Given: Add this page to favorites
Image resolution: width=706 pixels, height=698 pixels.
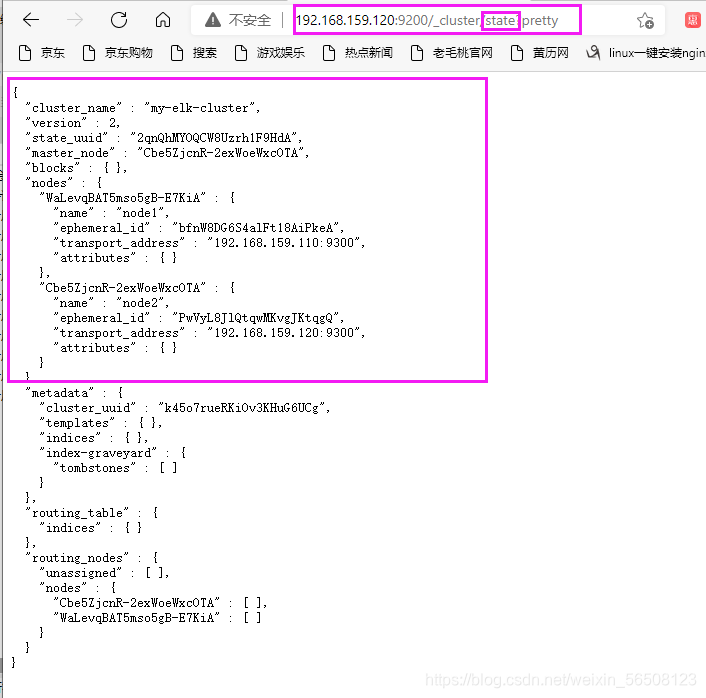Looking at the screenshot, I should pos(645,20).
